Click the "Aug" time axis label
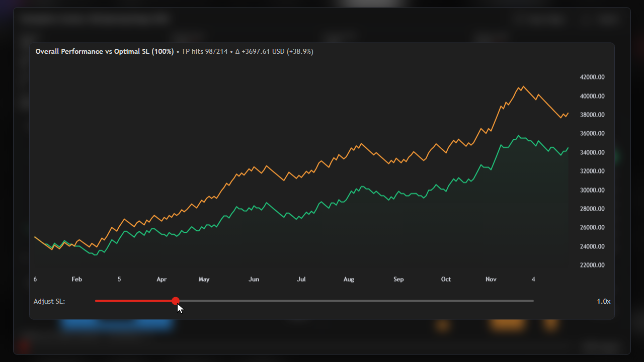This screenshot has height=362, width=644. [x=349, y=279]
